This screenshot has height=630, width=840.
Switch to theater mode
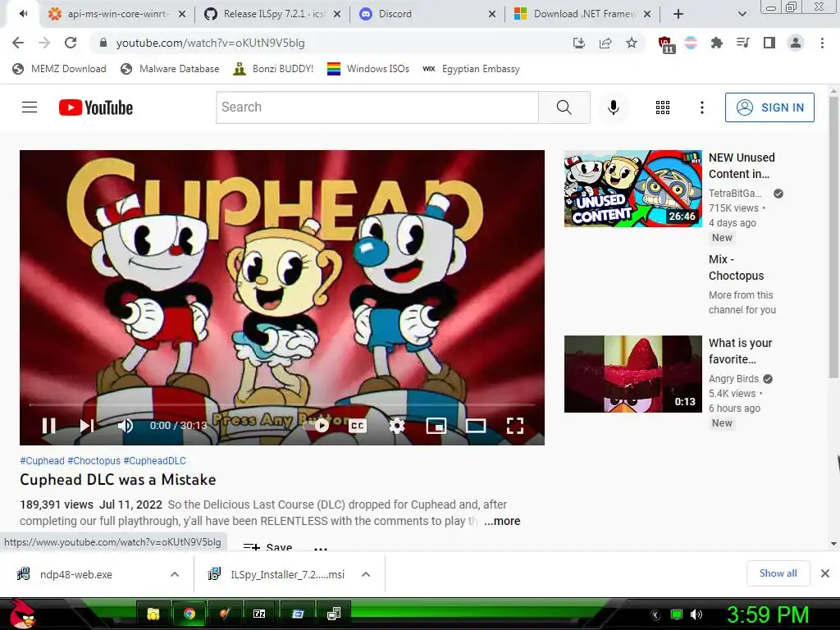476,426
